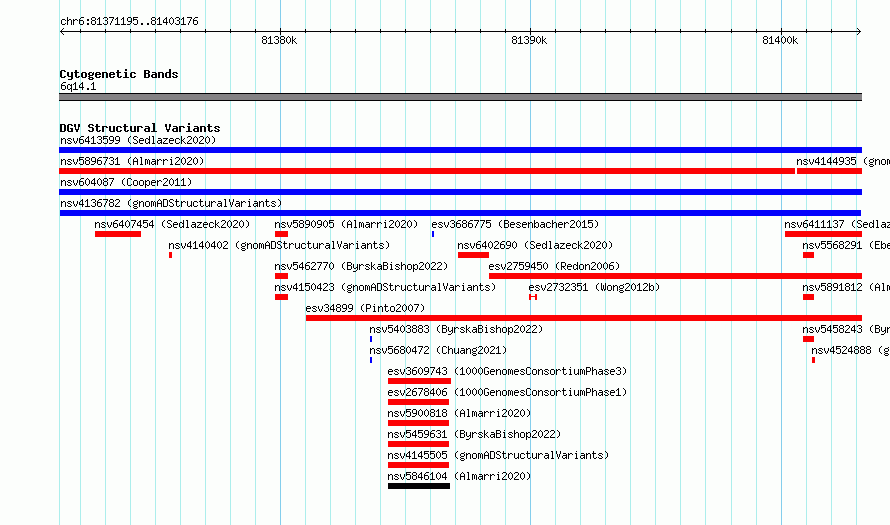
Task: Click the long red bar under esv34899
Action: point(584,318)
